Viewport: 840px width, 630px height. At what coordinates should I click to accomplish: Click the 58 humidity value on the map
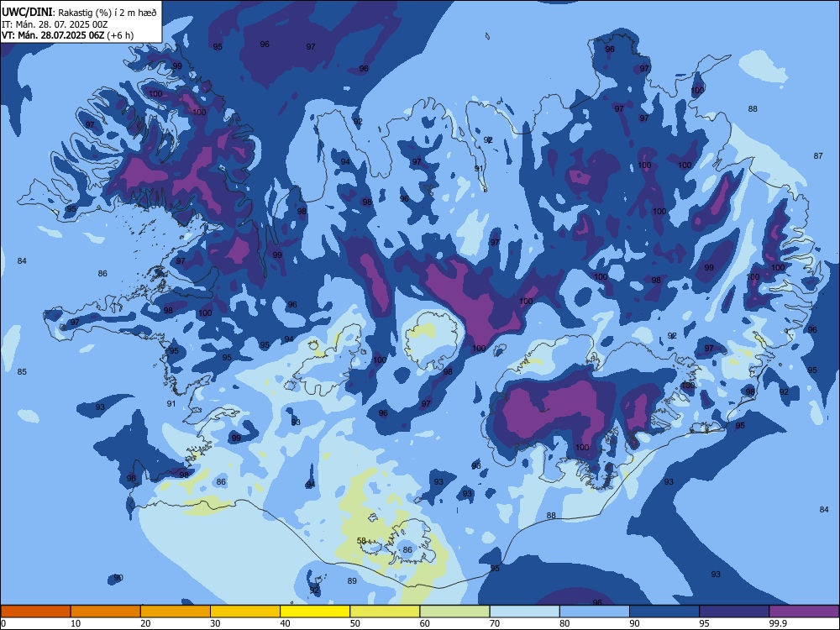pos(361,540)
